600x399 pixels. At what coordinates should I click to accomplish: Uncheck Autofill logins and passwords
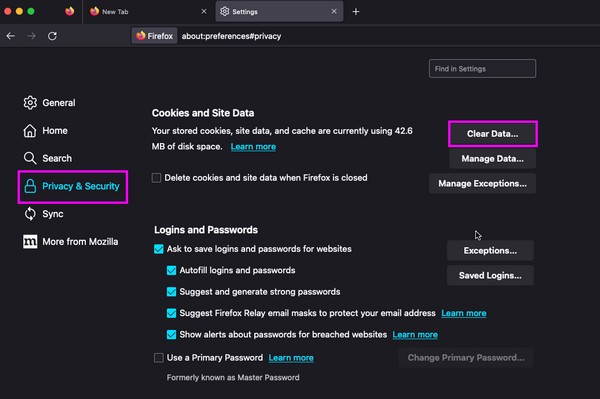pyautogui.click(x=171, y=270)
